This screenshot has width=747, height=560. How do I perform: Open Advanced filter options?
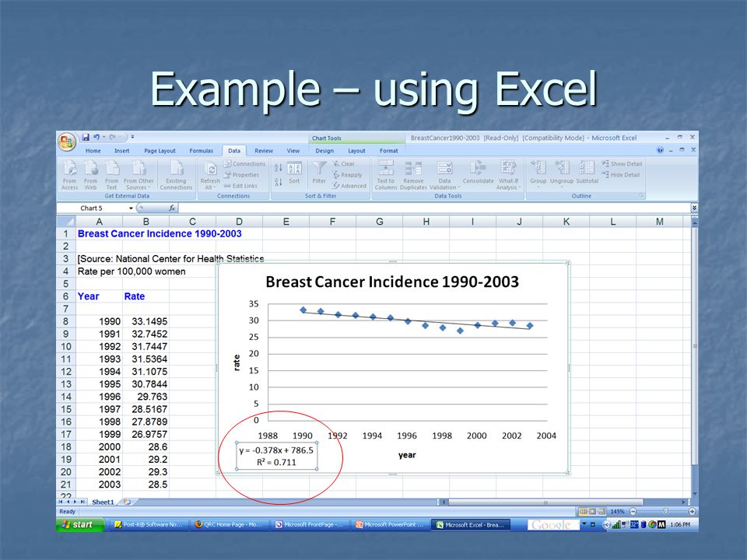pos(349,186)
